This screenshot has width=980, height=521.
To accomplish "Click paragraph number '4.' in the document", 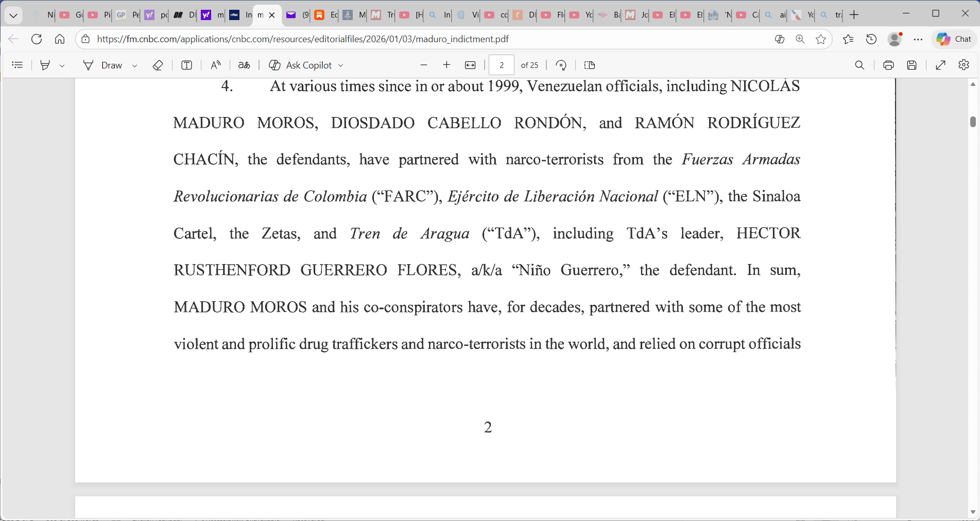I will click(227, 86).
